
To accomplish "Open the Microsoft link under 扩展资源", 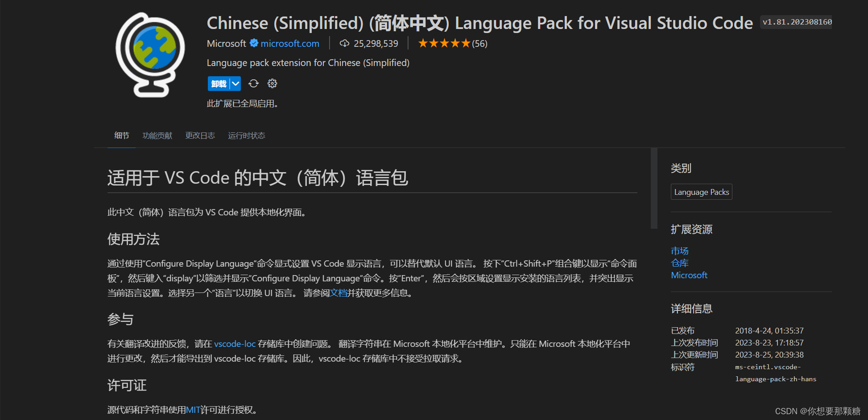I will [x=689, y=275].
